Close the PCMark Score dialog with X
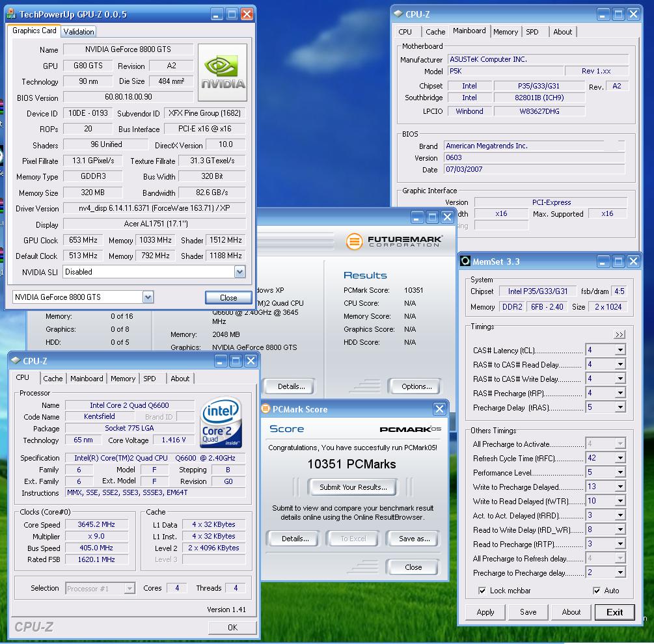654x644 pixels. tap(440, 409)
